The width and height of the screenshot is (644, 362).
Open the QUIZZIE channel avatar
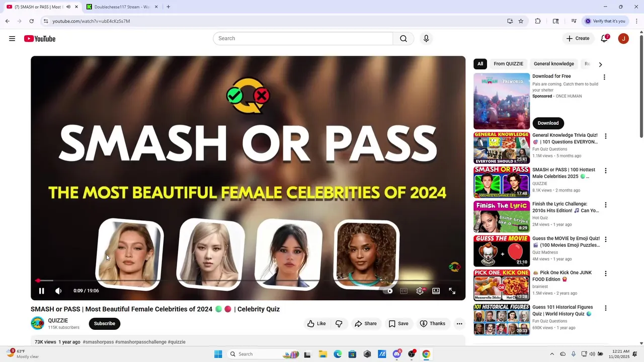(38, 323)
